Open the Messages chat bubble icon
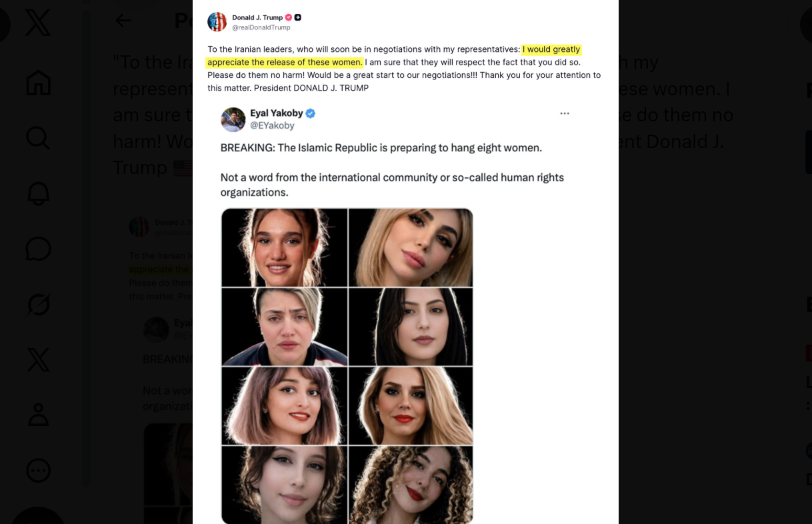The width and height of the screenshot is (812, 524). click(x=38, y=249)
